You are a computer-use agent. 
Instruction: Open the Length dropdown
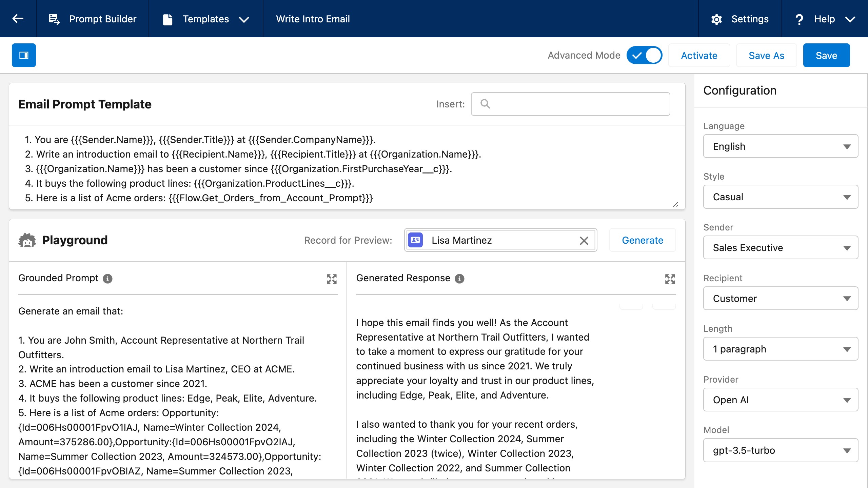(x=780, y=349)
